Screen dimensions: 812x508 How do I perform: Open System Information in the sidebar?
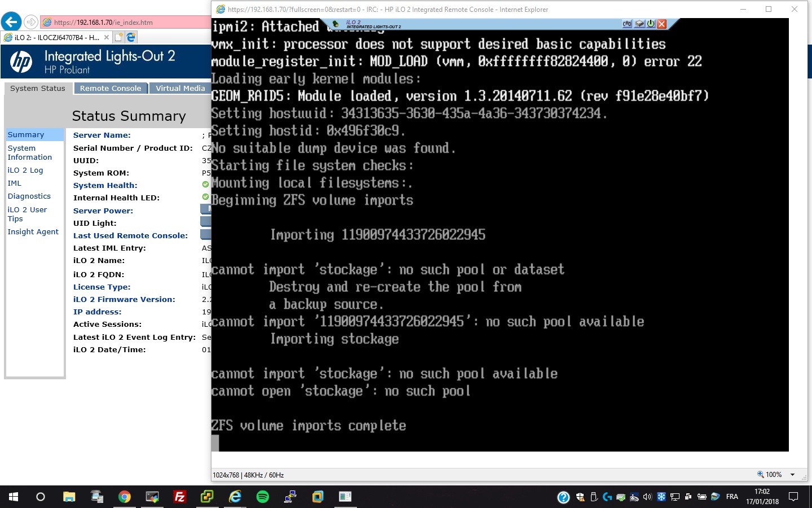pyautogui.click(x=30, y=153)
